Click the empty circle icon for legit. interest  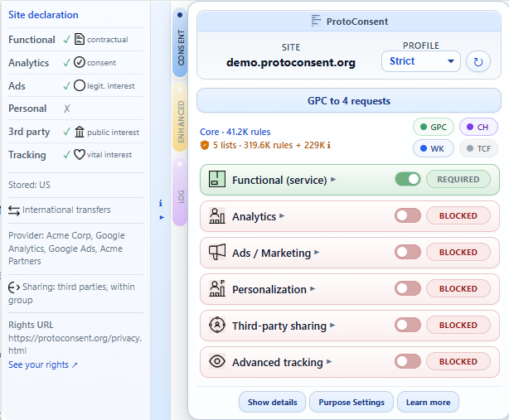(x=80, y=85)
